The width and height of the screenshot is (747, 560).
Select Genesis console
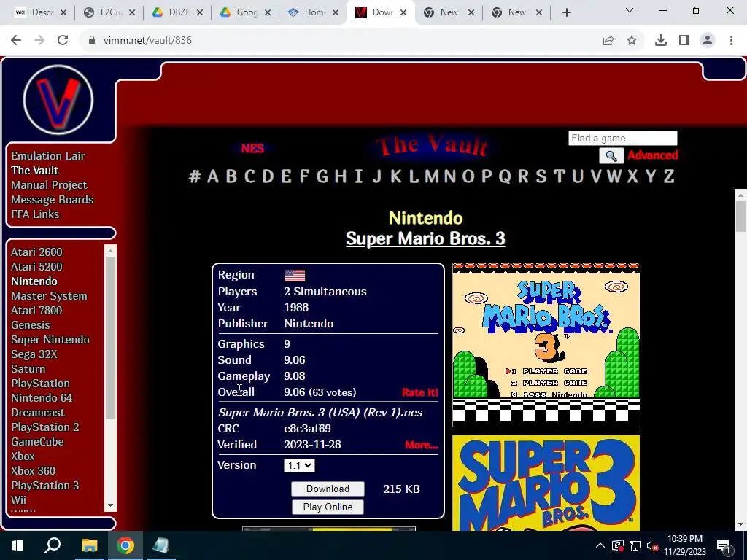[x=31, y=325]
